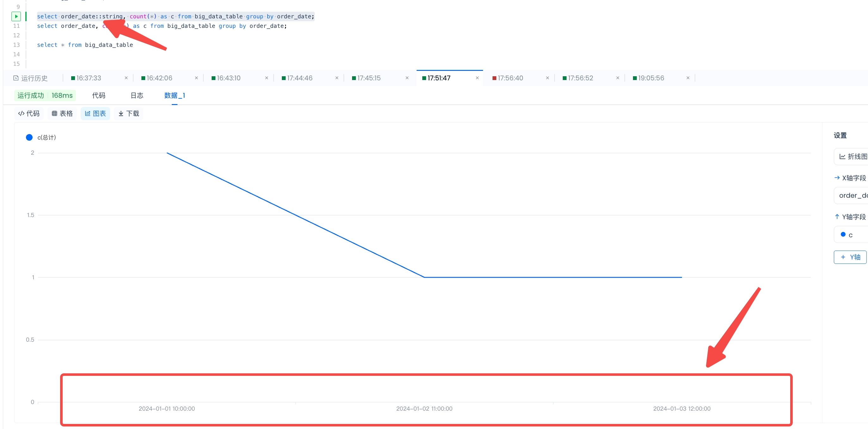Screen dimensions: 868x429
Task: Close the 16:43:10 run tab
Action: (267, 78)
